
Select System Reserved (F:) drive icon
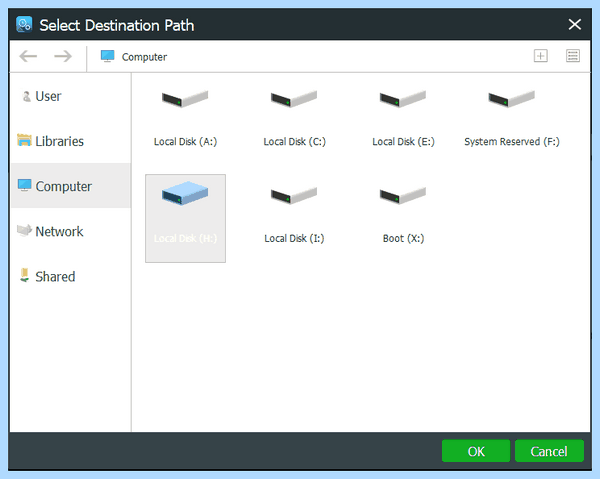coord(511,99)
